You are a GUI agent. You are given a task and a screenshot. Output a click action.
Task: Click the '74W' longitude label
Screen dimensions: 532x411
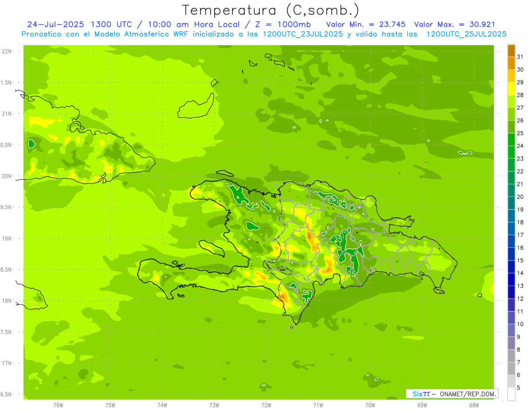click(x=162, y=405)
